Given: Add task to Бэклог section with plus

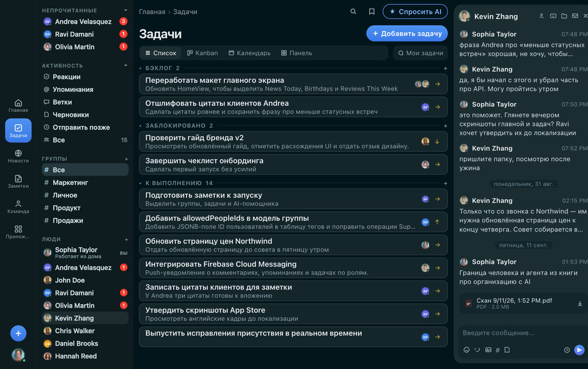Looking at the screenshot, I should 446,68.
